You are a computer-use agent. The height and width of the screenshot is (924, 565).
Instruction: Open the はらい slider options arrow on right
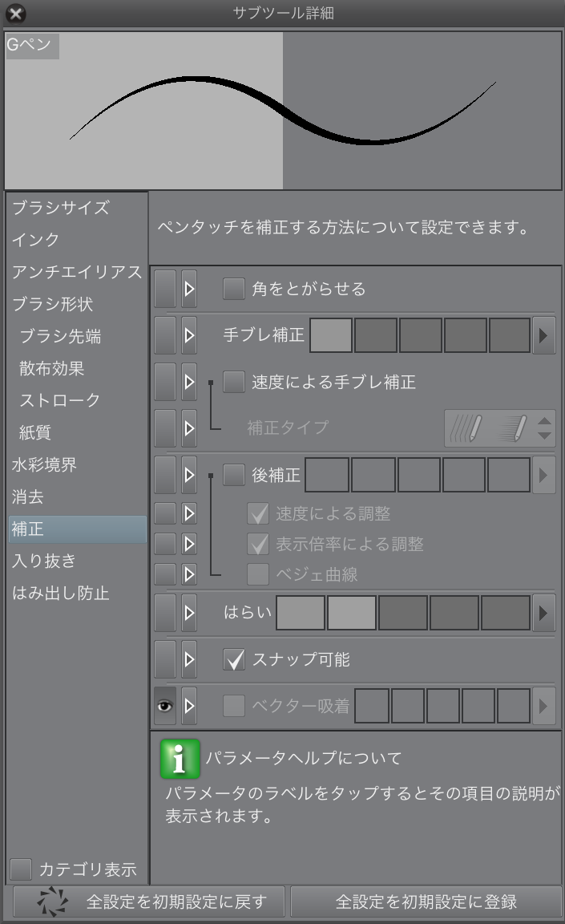click(544, 613)
